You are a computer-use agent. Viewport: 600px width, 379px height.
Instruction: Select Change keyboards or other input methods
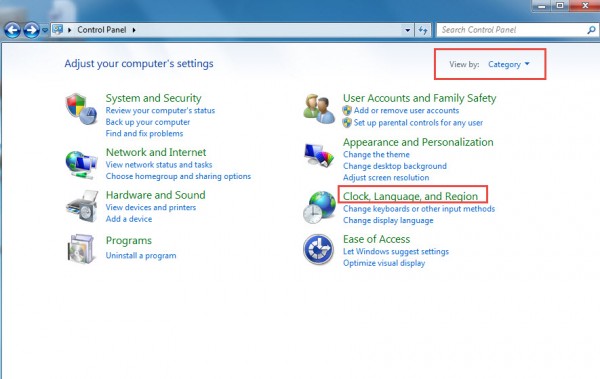coord(419,209)
